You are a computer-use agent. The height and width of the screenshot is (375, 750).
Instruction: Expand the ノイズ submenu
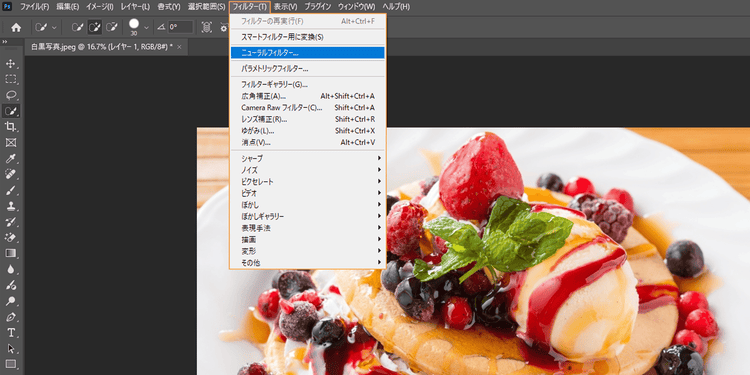coord(307,170)
